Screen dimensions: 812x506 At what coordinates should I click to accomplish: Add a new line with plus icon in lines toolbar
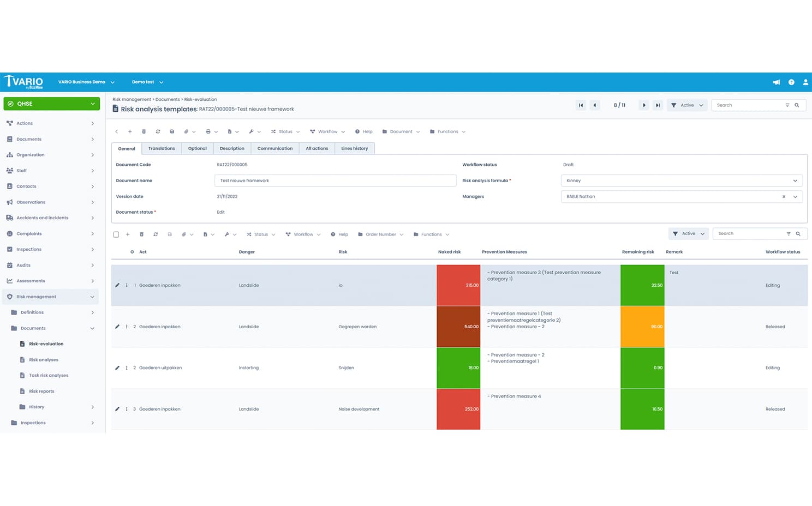point(128,234)
